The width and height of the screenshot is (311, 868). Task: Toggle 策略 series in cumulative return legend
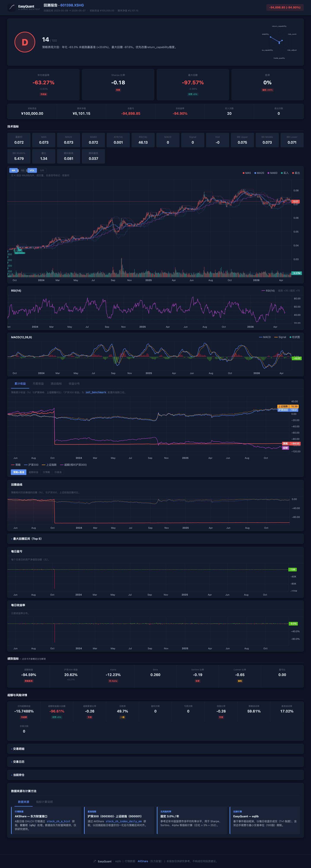tap(16, 465)
